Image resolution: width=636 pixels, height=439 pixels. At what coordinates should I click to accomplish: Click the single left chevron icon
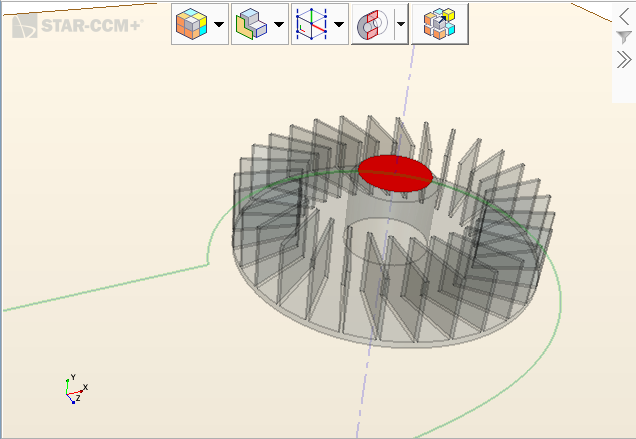[x=624, y=16]
